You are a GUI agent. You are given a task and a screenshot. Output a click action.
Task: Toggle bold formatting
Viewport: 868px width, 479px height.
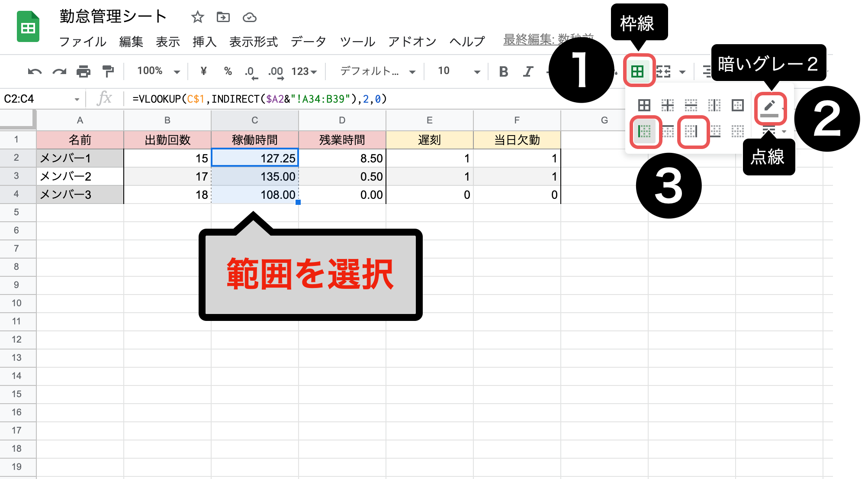point(503,72)
